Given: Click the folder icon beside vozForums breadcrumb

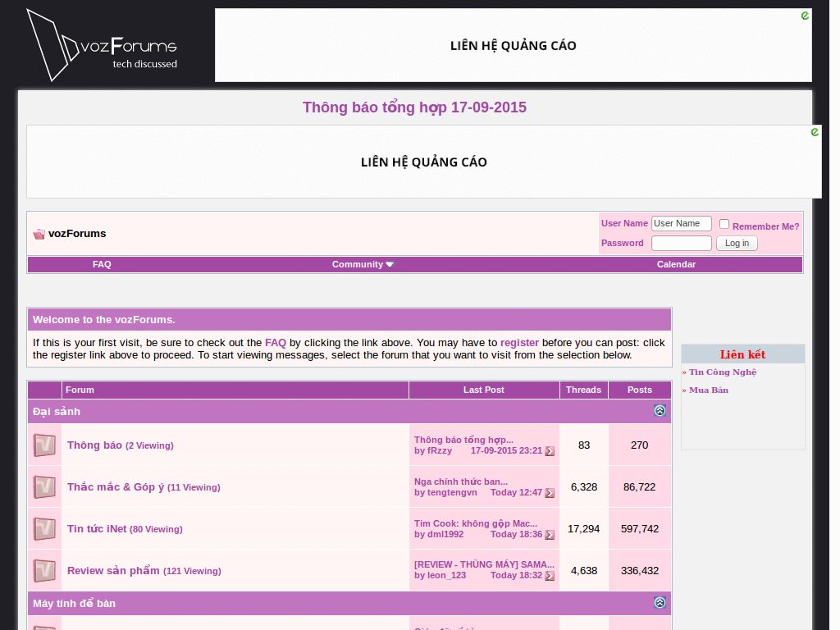Looking at the screenshot, I should pos(39,234).
